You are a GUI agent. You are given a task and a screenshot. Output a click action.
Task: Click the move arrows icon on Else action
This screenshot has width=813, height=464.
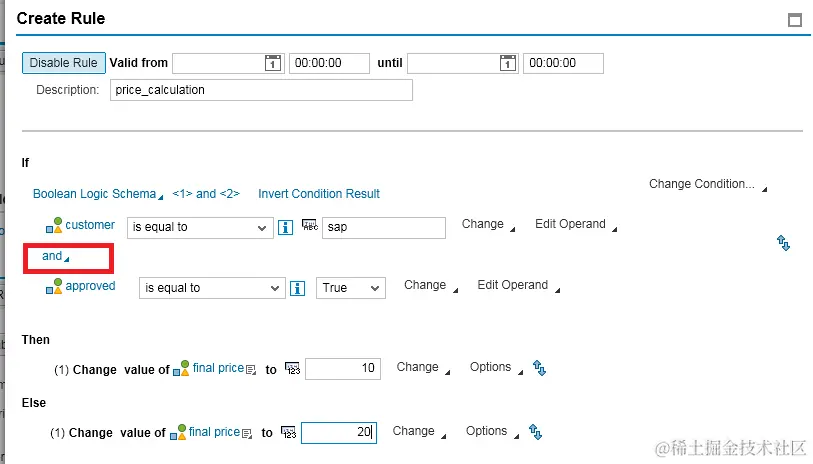click(535, 431)
